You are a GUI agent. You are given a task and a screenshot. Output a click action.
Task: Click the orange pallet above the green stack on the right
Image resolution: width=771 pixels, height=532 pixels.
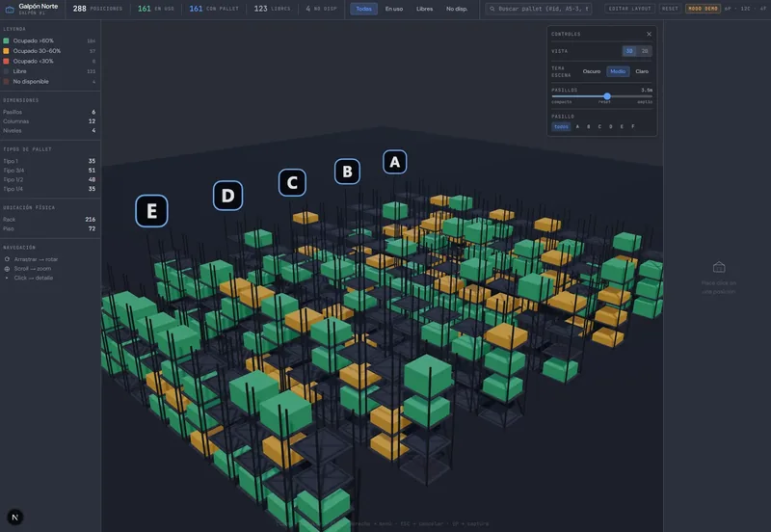click(506, 336)
